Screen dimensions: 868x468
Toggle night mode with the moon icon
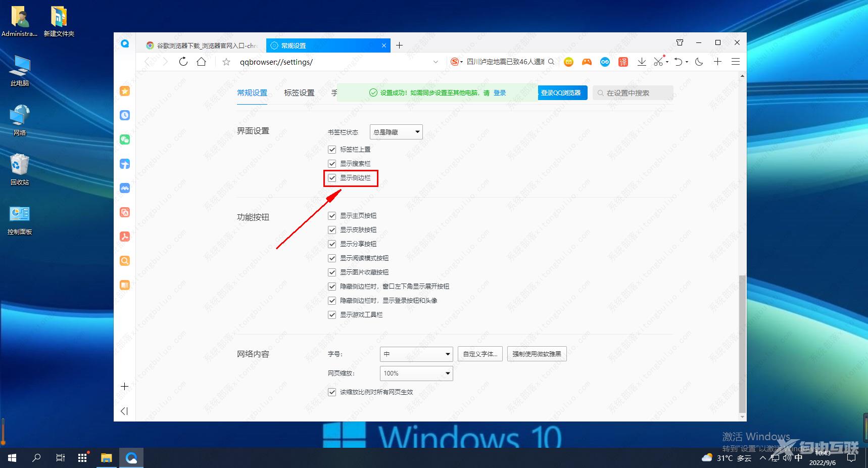click(x=699, y=62)
